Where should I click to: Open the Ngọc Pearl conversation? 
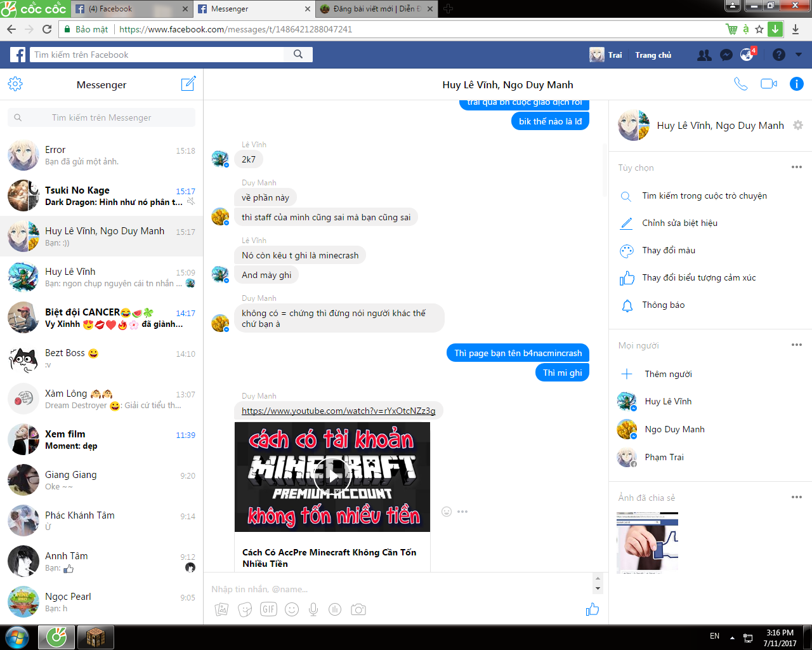coord(101,602)
